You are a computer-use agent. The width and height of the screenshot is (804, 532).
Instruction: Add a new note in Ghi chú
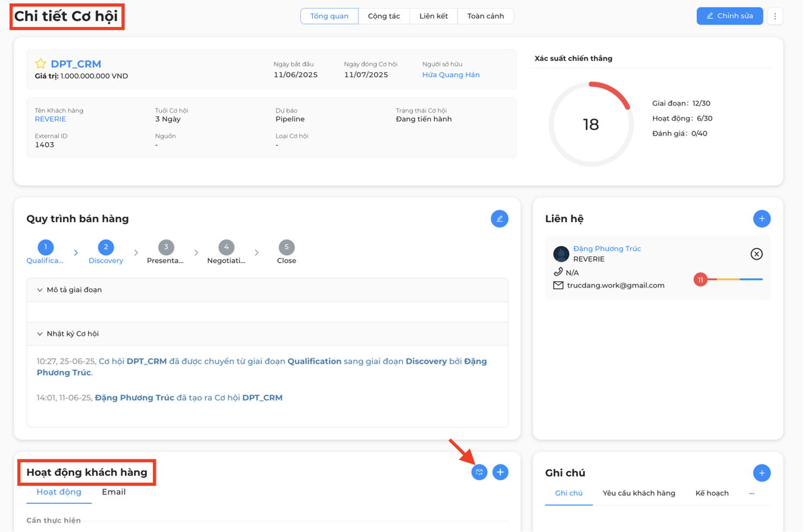tap(762, 473)
